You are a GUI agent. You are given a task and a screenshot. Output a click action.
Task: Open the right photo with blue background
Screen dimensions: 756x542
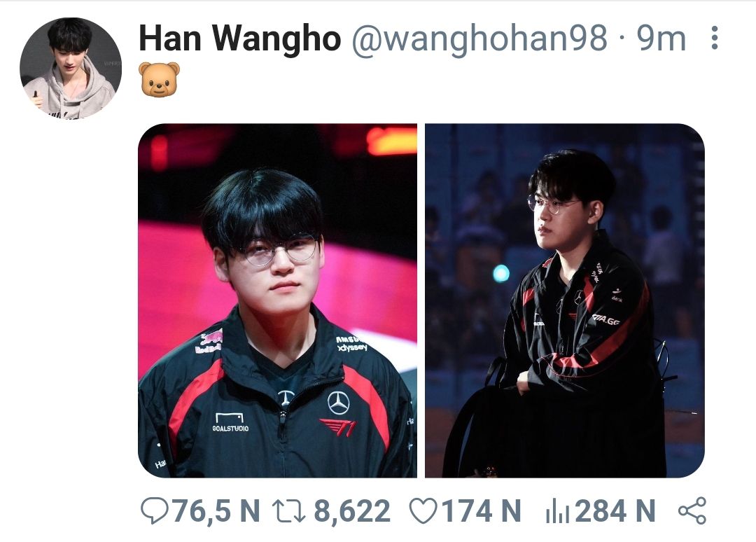point(565,300)
